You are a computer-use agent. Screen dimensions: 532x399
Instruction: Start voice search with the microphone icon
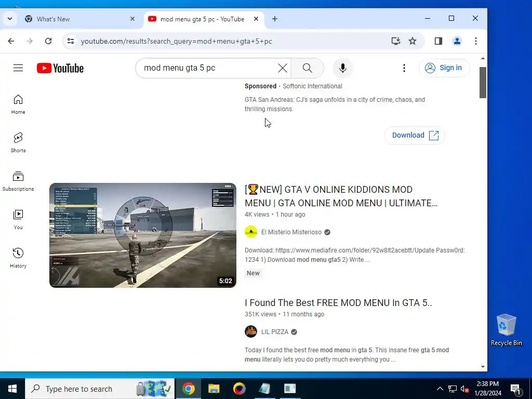tap(343, 68)
